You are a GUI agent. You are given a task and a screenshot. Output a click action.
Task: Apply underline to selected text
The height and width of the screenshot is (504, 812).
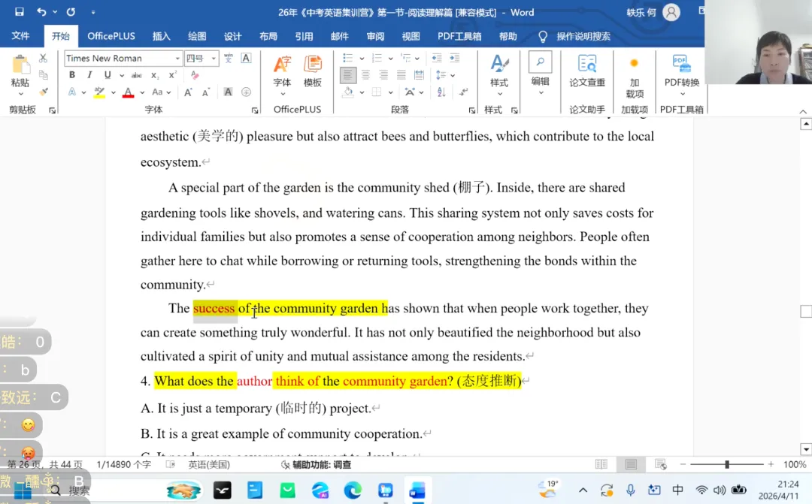tap(108, 74)
